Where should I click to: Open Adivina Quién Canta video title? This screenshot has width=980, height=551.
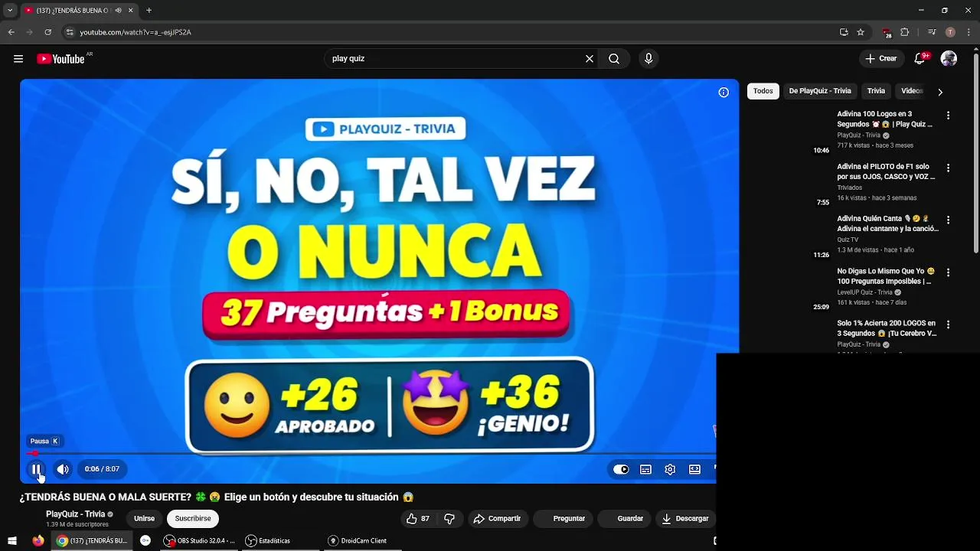pyautogui.click(x=887, y=223)
